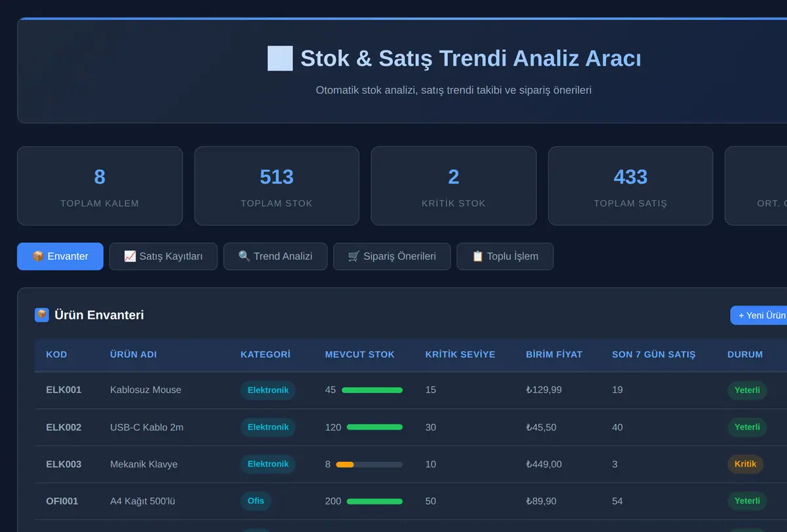Click the TOPLAM SATIŞ 433 card

coord(630,186)
